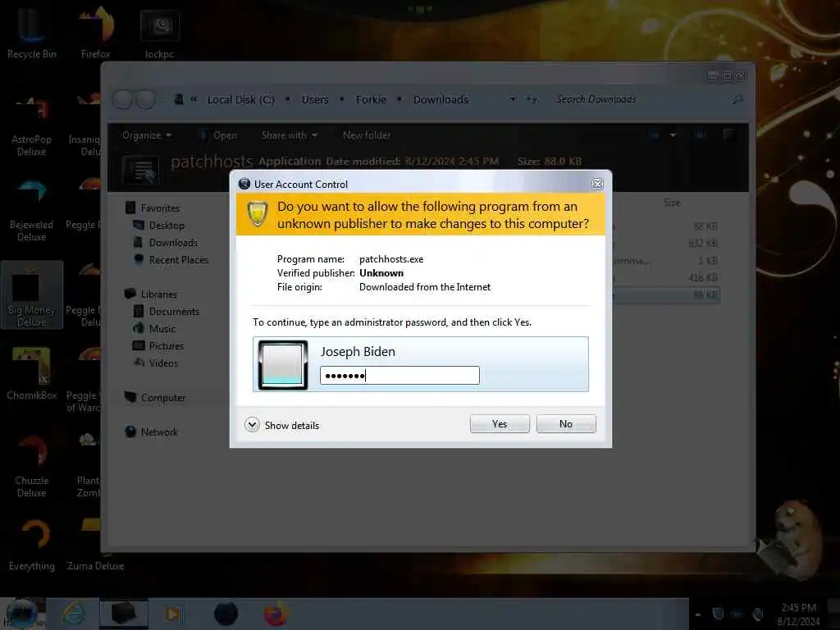Click Open in Explorer toolbar
Viewport: 840px width, 630px height.
pos(217,135)
